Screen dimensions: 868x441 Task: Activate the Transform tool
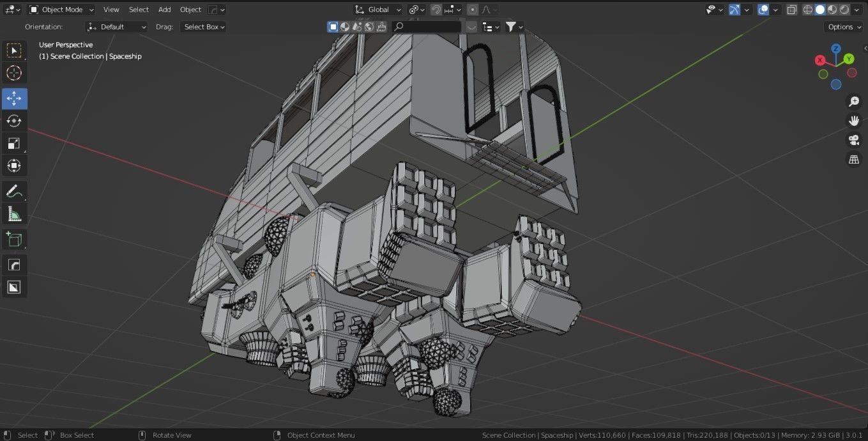click(14, 166)
